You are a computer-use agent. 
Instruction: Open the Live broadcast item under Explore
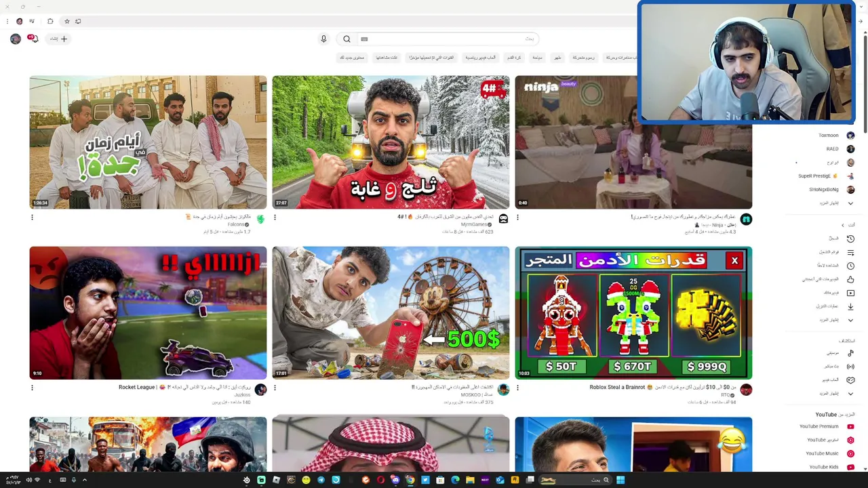pos(840,367)
